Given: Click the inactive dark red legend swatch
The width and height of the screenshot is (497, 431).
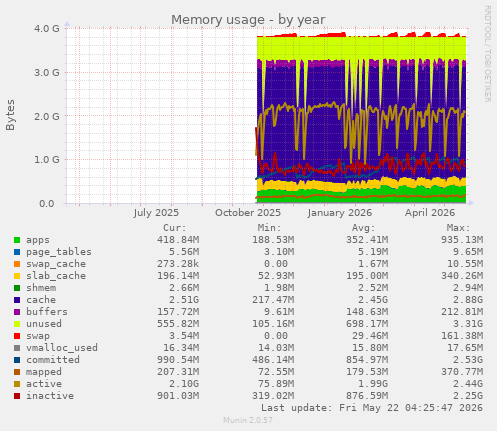Looking at the screenshot, I should tap(17, 396).
